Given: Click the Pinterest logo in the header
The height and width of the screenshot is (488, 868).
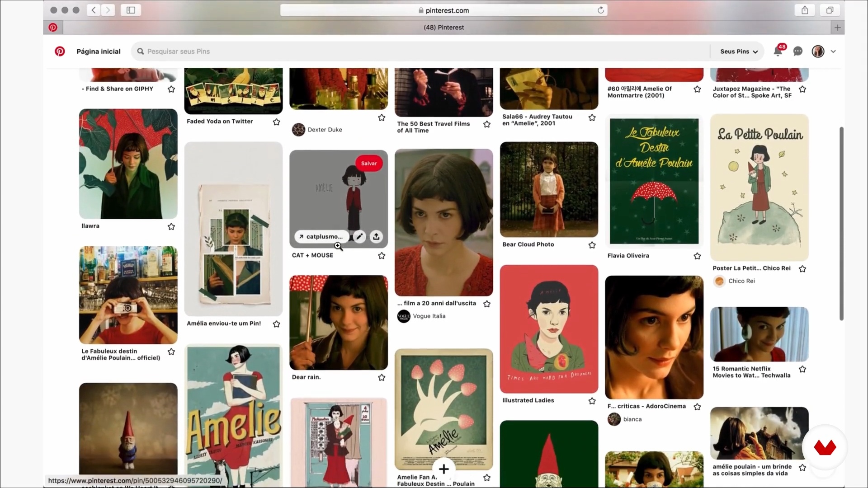Looking at the screenshot, I should pyautogui.click(x=60, y=51).
